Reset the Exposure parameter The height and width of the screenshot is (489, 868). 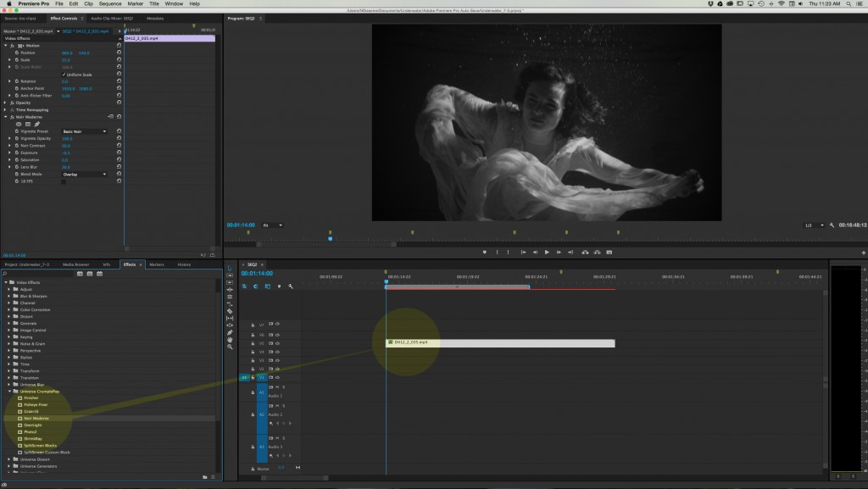119,153
